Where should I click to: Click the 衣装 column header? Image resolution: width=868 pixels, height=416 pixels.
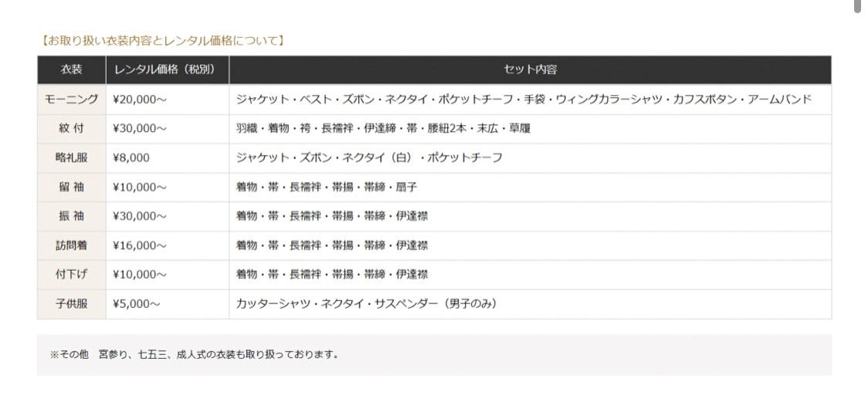point(71,69)
